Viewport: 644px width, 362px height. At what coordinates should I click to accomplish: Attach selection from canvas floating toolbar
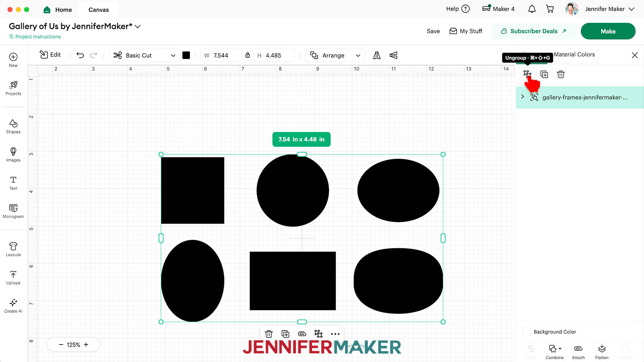(x=302, y=334)
